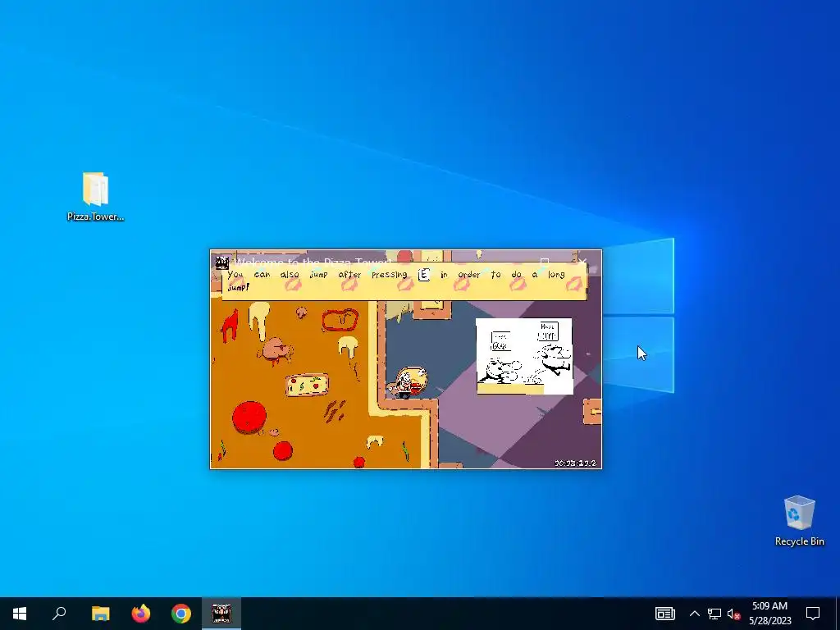The height and width of the screenshot is (630, 840).
Task: Click the black-and-white tutorial comic panel
Action: 524,356
